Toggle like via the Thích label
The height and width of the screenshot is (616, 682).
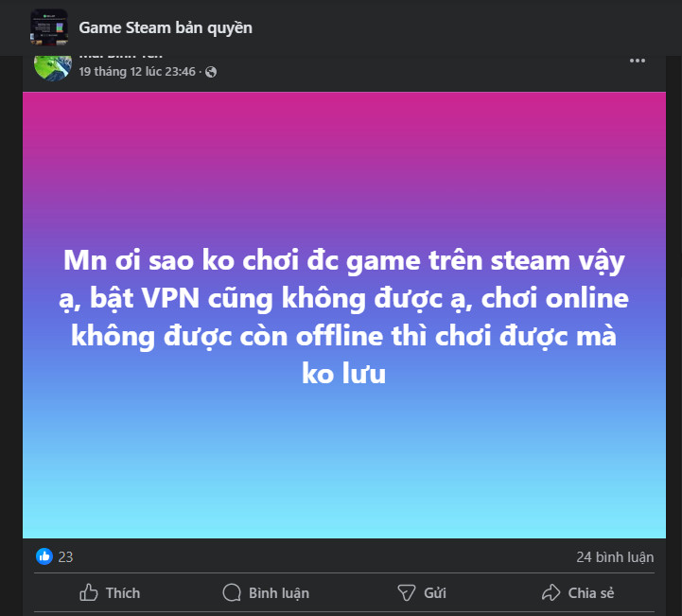tap(123, 593)
